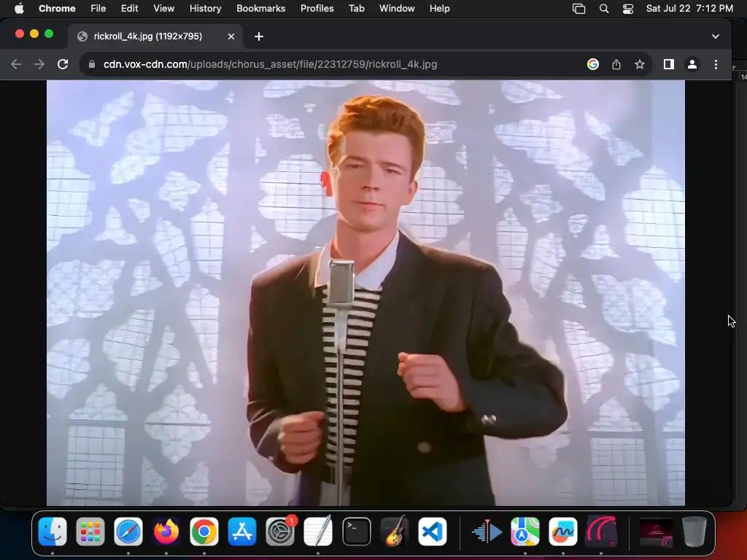Open TextEdit from the Dock
This screenshot has width=747, height=560.
pos(318,532)
